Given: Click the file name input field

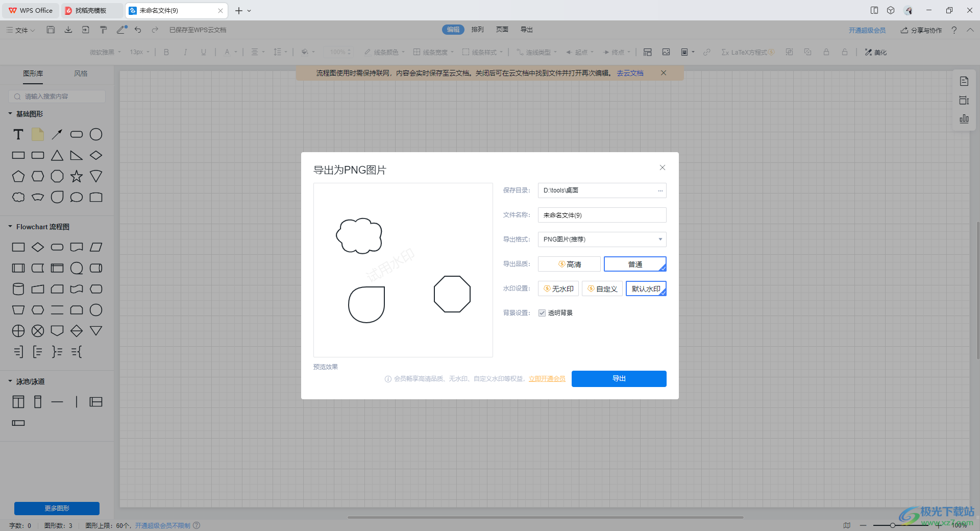Looking at the screenshot, I should (x=602, y=215).
